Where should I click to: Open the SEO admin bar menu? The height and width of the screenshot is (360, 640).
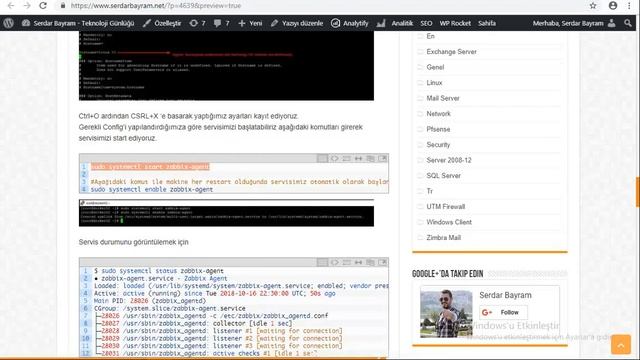point(426,23)
